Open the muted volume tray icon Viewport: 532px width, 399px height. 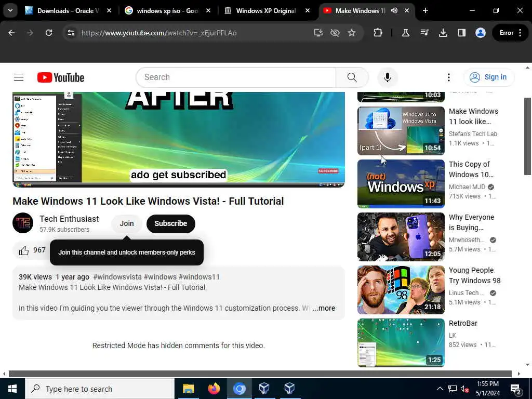coord(464,389)
